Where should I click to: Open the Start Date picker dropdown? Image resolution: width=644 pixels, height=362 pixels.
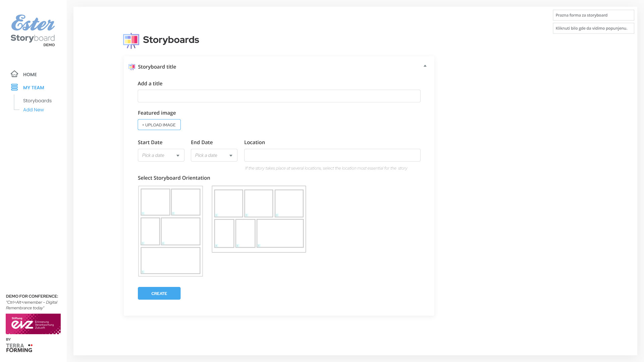click(161, 155)
